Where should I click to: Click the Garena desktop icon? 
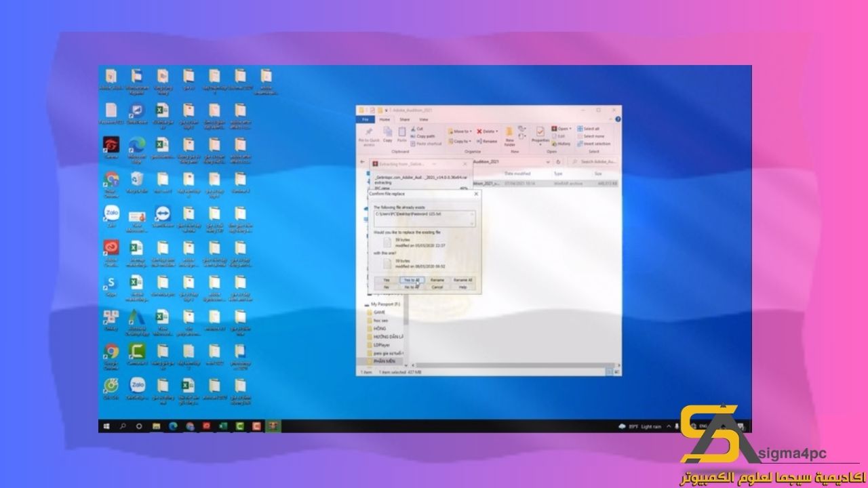point(111,148)
